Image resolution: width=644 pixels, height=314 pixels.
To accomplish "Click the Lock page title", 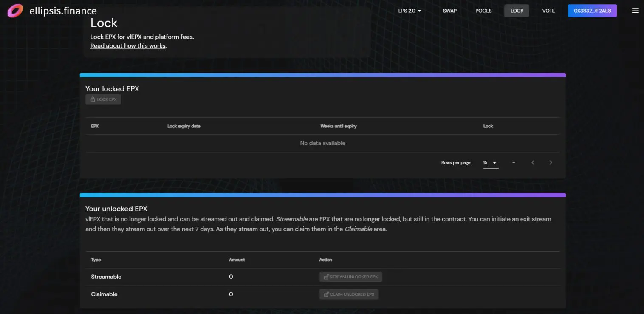I will [104, 23].
